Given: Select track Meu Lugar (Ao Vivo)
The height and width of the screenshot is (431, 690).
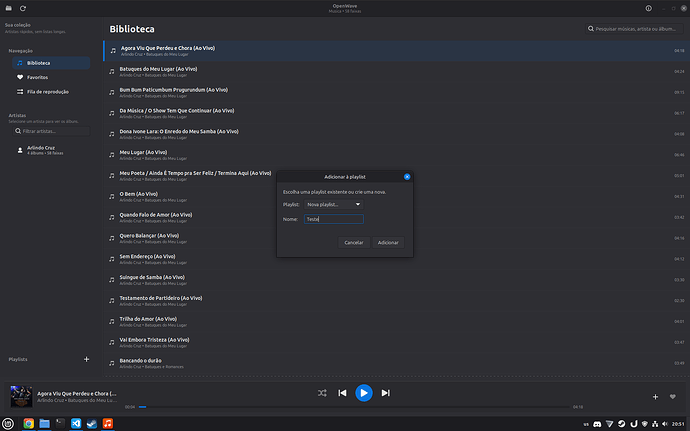Looking at the screenshot, I should [396, 155].
